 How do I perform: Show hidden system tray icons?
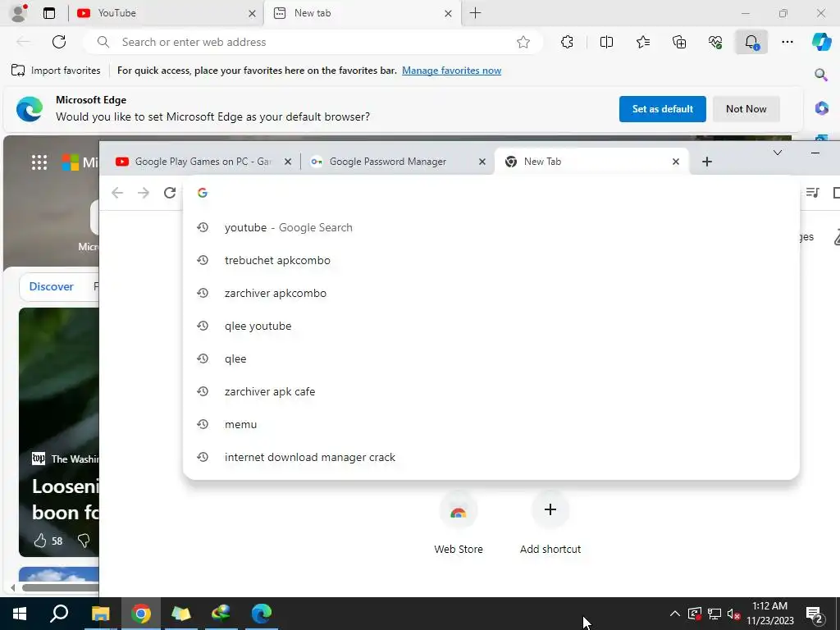pos(675,614)
